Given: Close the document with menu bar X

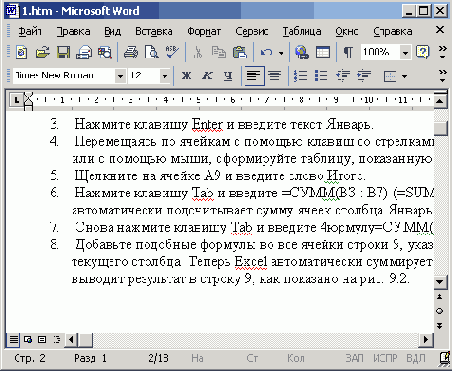Looking at the screenshot, I should 440,30.
